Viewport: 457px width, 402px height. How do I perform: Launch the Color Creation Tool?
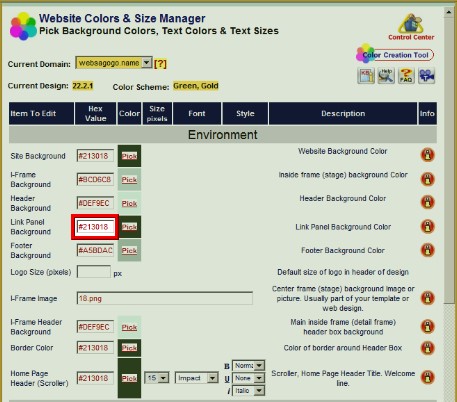click(x=395, y=54)
